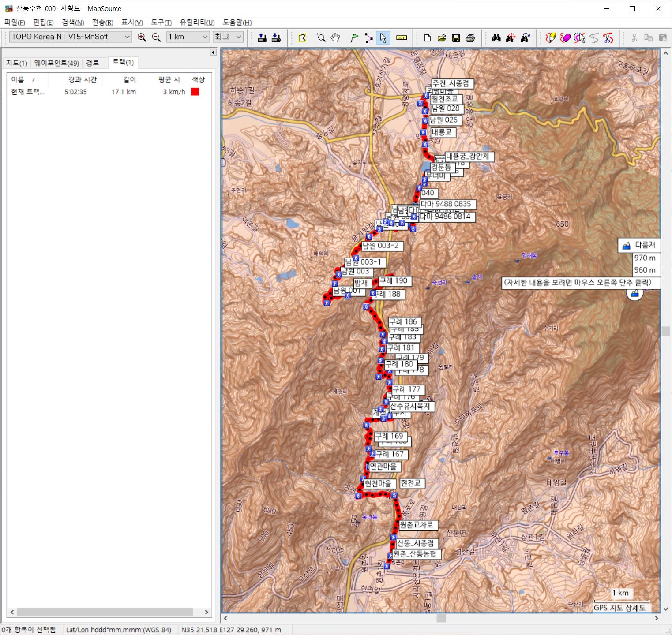Click the 다름재 summit label on map
The height and width of the screenshot is (635, 672).
[x=640, y=245]
